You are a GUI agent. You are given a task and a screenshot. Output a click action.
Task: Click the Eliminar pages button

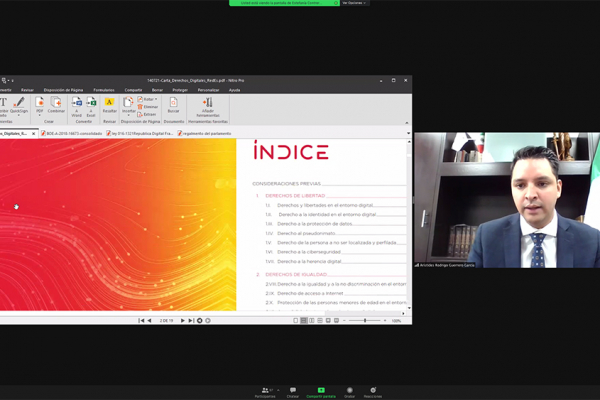[148, 107]
